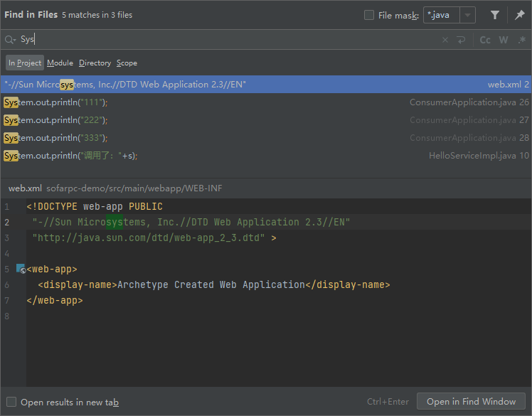Pin the Find in Files window
Screen dimensions: 532x416
tap(519, 15)
